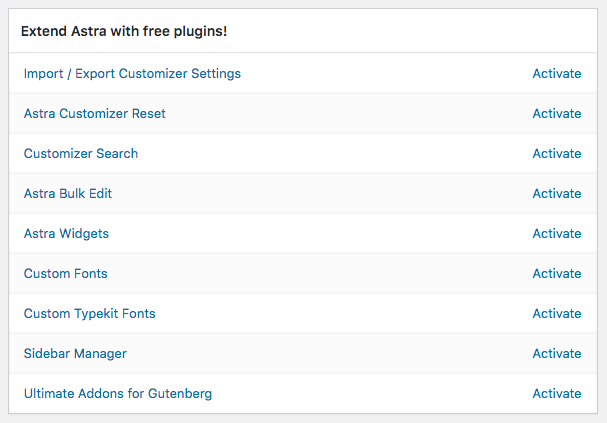This screenshot has height=423, width=607.
Task: Activate the Astra Bulk Edit plugin
Action: click(556, 194)
